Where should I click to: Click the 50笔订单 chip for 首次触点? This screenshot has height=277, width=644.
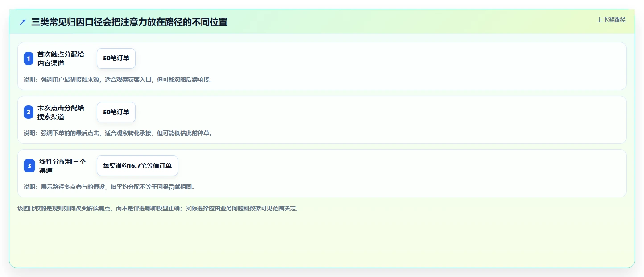coord(116,59)
